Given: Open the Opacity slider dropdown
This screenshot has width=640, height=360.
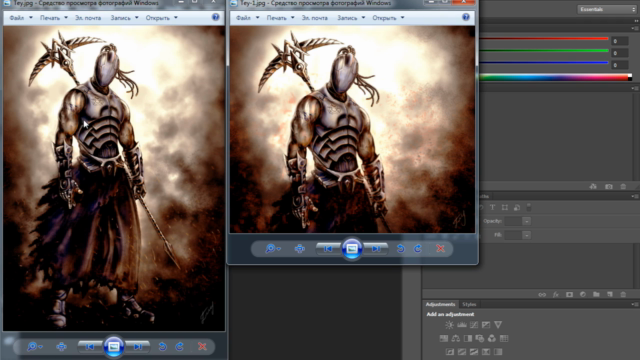Looking at the screenshot, I should pos(527,221).
